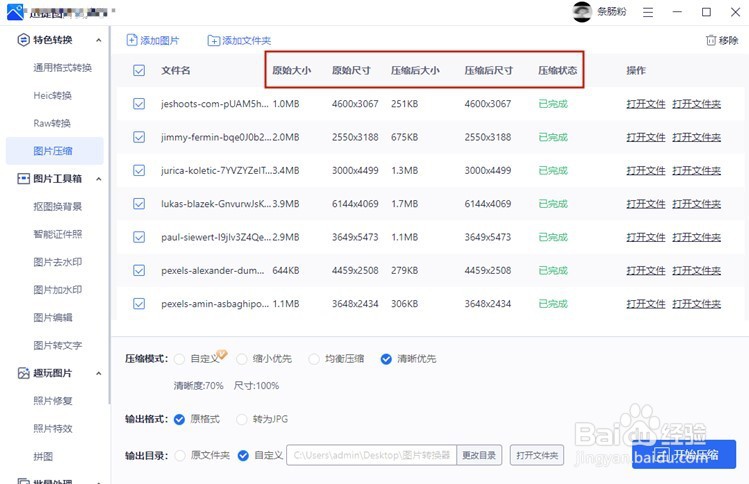Click 打开文件夹 for jurica-koletic row
This screenshot has width=749, height=484.
(x=696, y=171)
